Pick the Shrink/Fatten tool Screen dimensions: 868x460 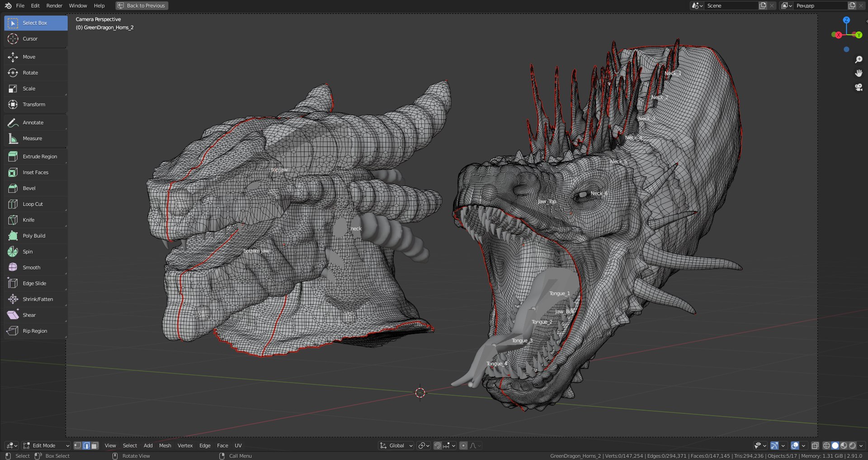click(x=36, y=299)
